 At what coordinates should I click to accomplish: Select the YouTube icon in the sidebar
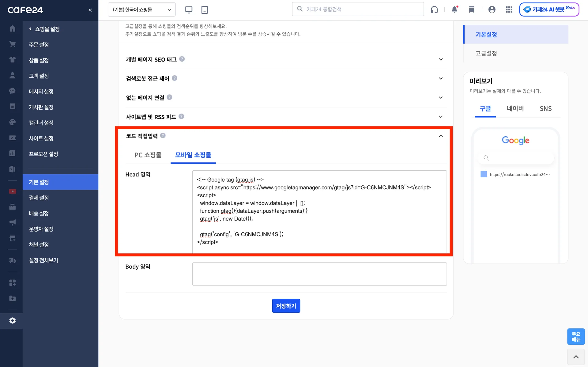click(x=12, y=191)
